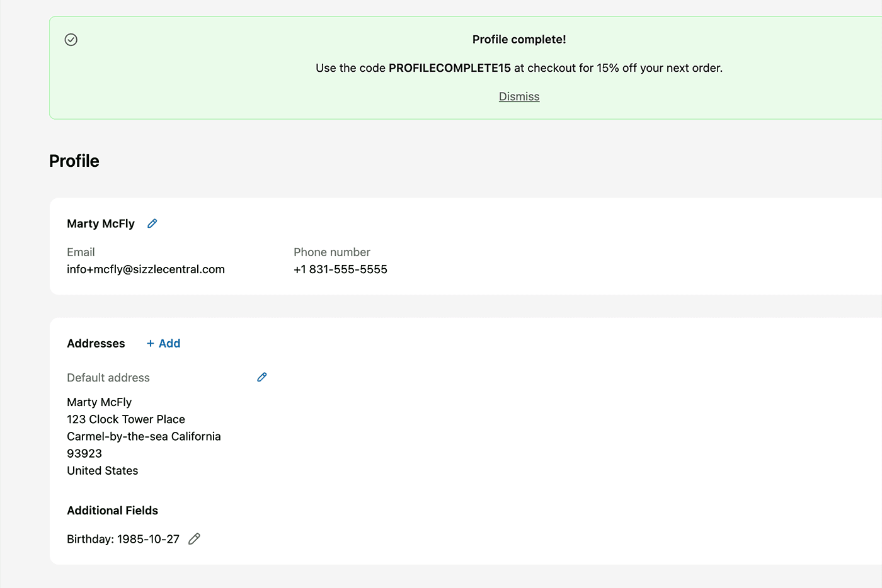Click the Default address label
This screenshot has height=588, width=882.
(108, 378)
